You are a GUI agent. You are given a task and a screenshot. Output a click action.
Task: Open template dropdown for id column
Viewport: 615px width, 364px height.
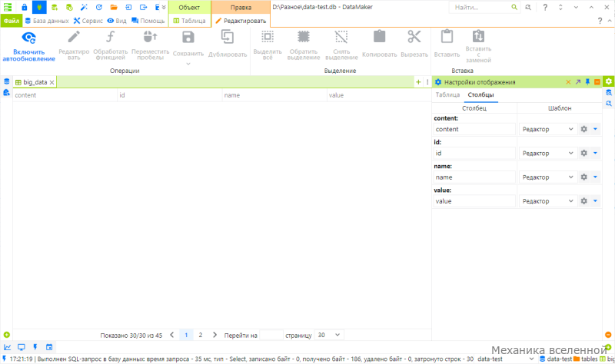tap(547, 153)
